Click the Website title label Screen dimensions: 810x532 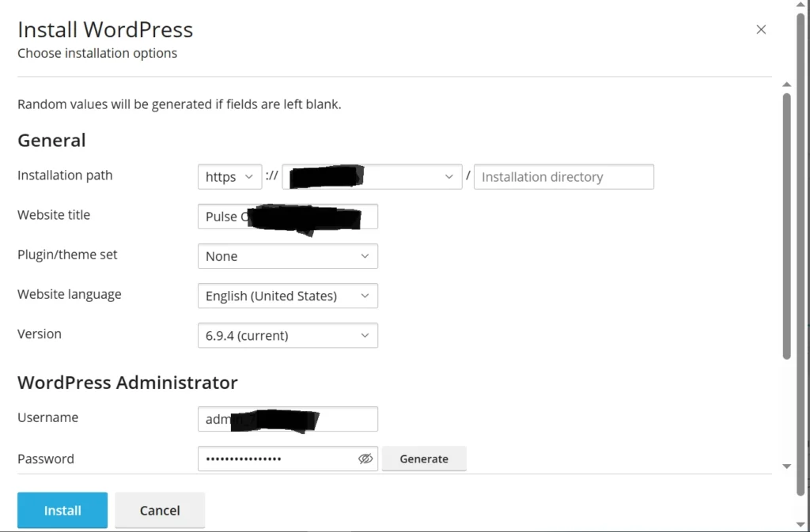click(x=54, y=215)
